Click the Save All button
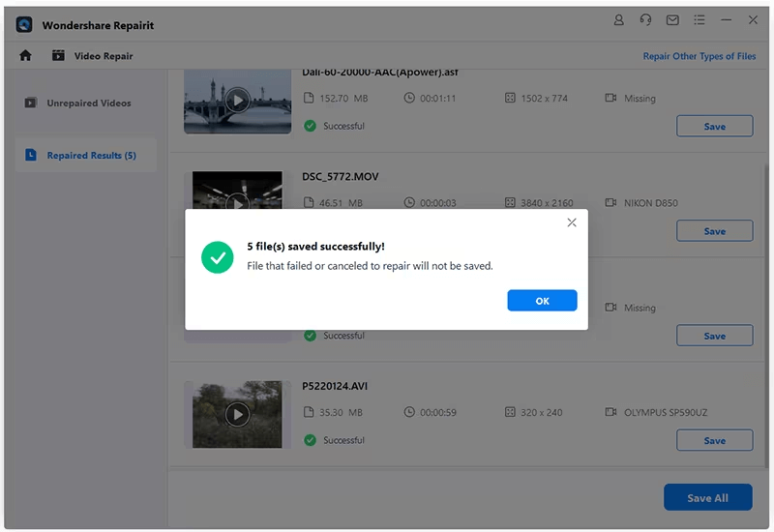Viewport: 774px width, 532px height. 707,498
